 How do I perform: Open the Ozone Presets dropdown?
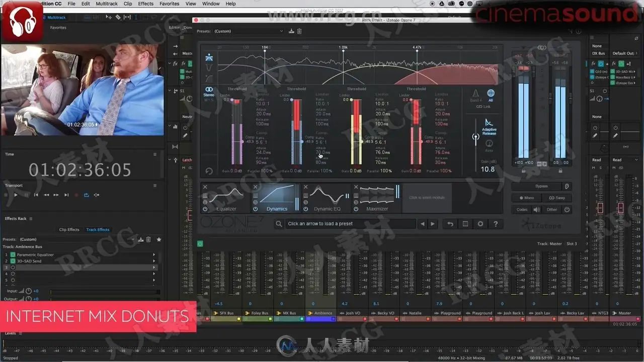[x=249, y=31]
